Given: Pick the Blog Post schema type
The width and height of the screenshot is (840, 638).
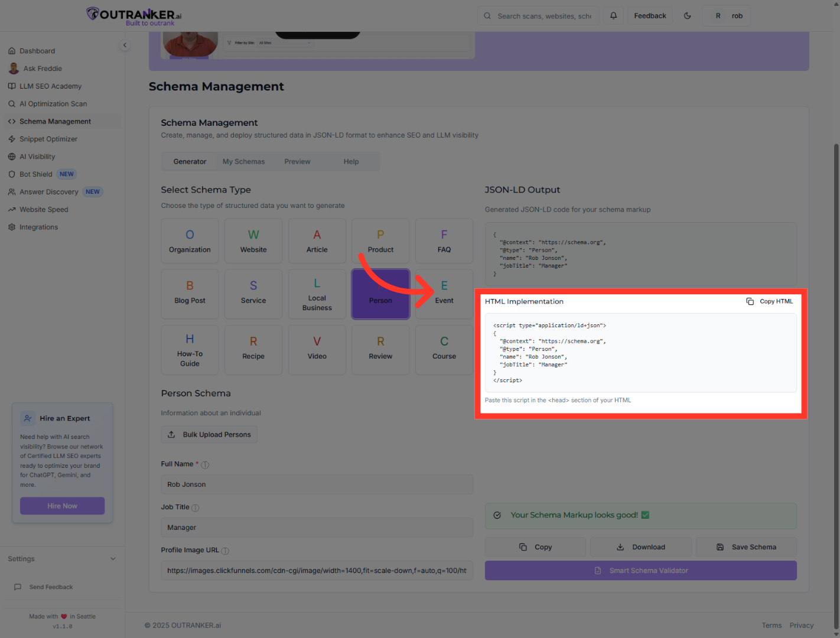Looking at the screenshot, I should pos(190,294).
